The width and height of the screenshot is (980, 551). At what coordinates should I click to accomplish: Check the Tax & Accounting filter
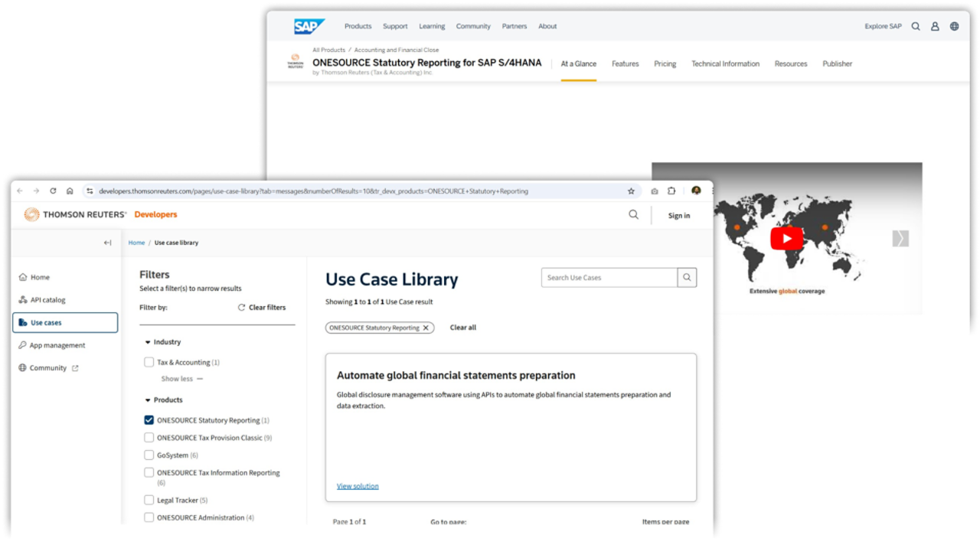click(149, 362)
